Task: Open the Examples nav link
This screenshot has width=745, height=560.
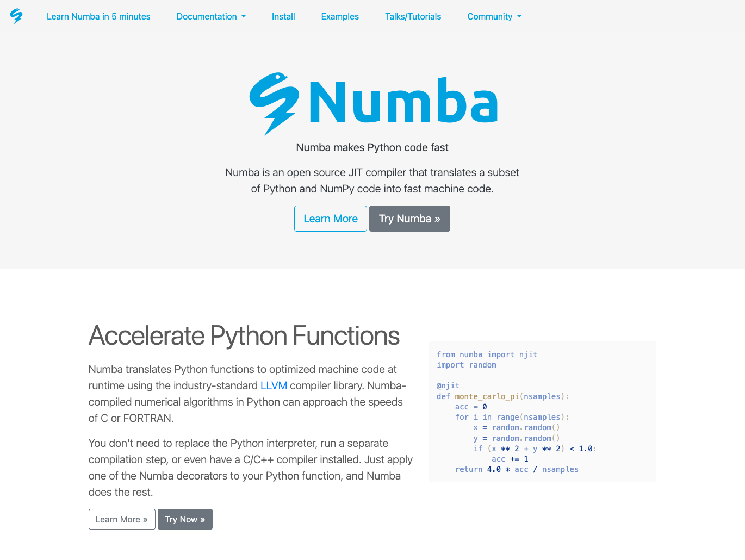Action: (340, 16)
